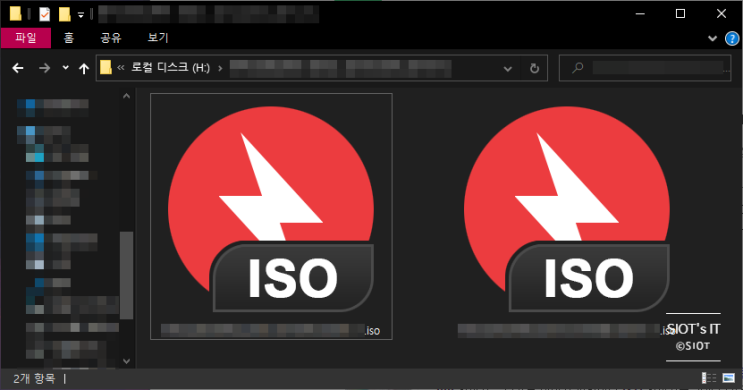743x390 pixels.
Task: Switch to the 홈 (Home) ribbon tab
Action: pyautogui.click(x=69, y=38)
